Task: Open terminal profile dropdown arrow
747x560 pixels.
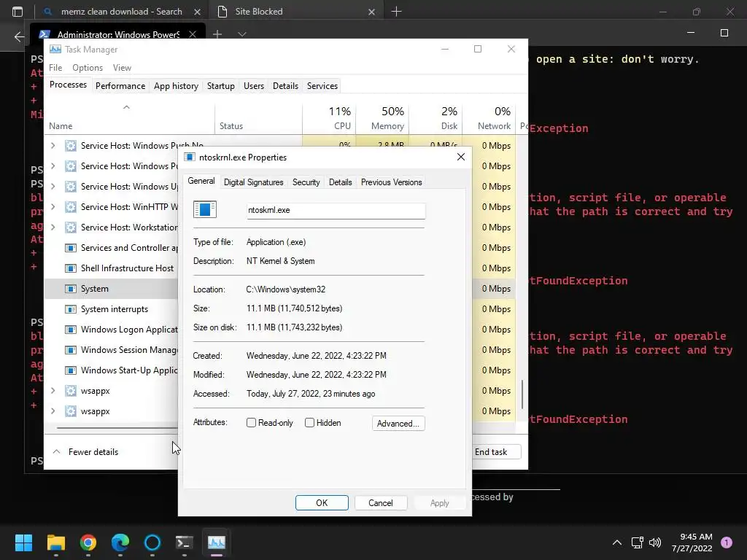Action: coord(242,34)
